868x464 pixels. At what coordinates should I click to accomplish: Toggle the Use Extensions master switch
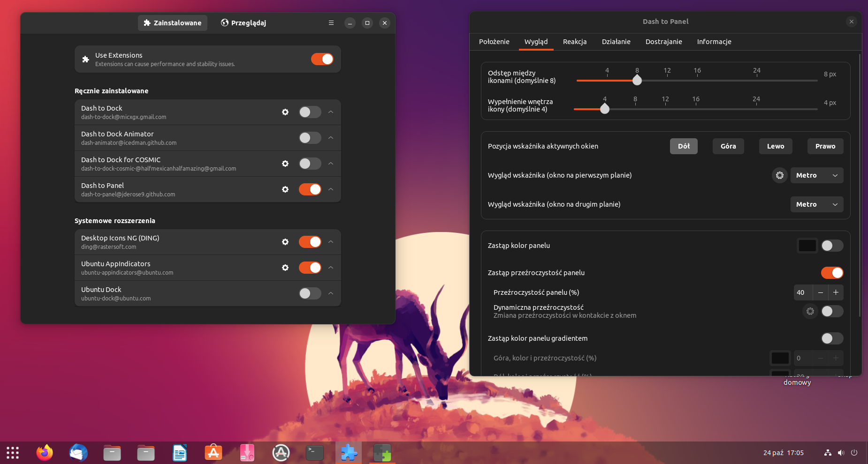click(x=322, y=59)
